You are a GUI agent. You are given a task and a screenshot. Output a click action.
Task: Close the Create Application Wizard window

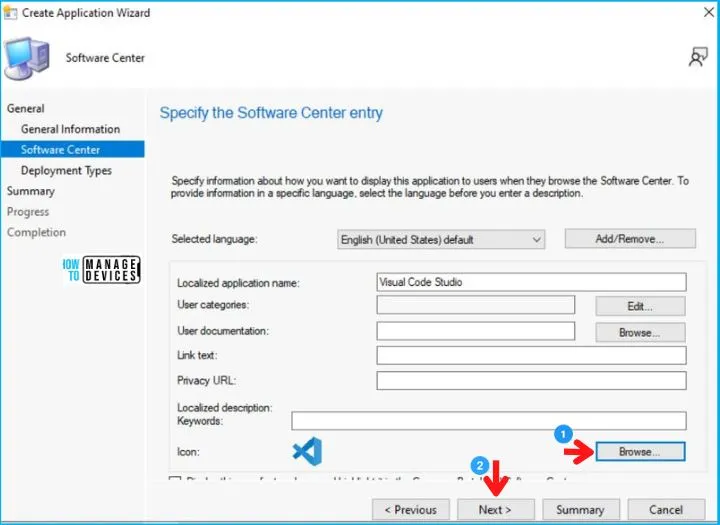709,12
